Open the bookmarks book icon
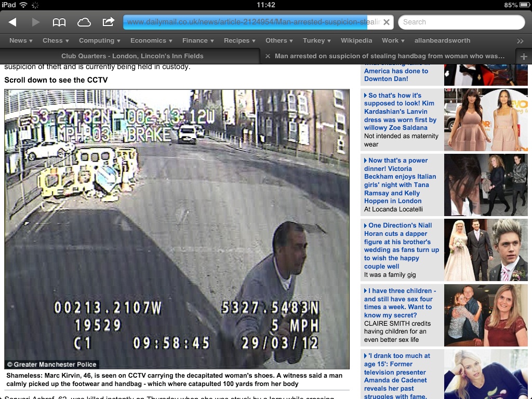This screenshot has height=399, width=532. pos(59,22)
